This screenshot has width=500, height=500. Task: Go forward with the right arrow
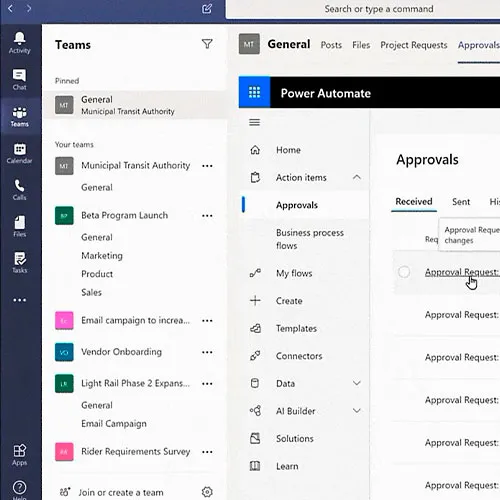(x=29, y=8)
